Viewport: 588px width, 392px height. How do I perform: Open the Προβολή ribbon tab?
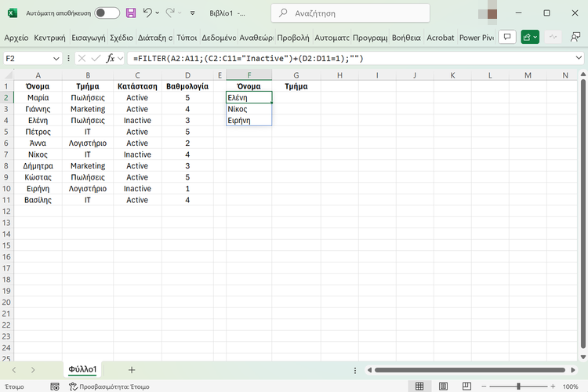293,38
